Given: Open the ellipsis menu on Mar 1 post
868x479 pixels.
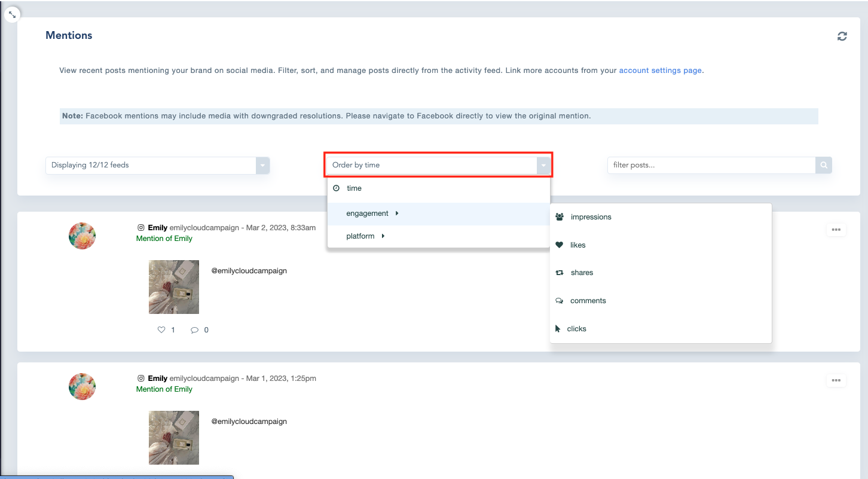Looking at the screenshot, I should pos(836,380).
